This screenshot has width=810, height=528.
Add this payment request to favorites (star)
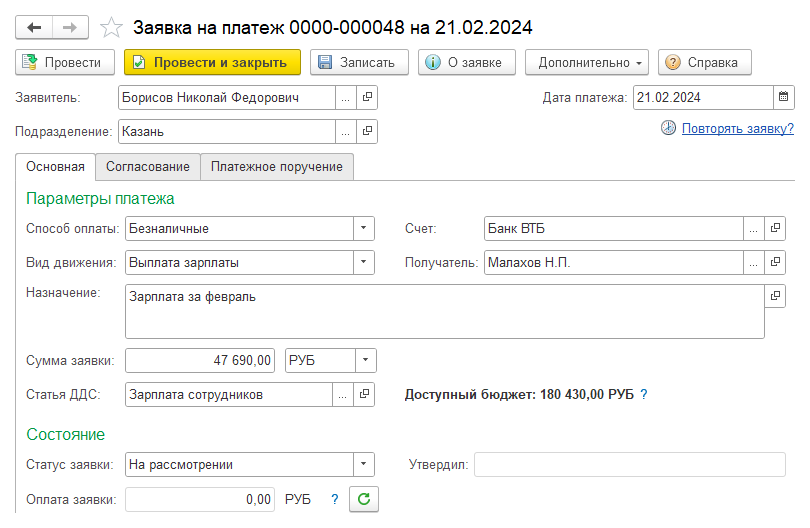(x=111, y=27)
